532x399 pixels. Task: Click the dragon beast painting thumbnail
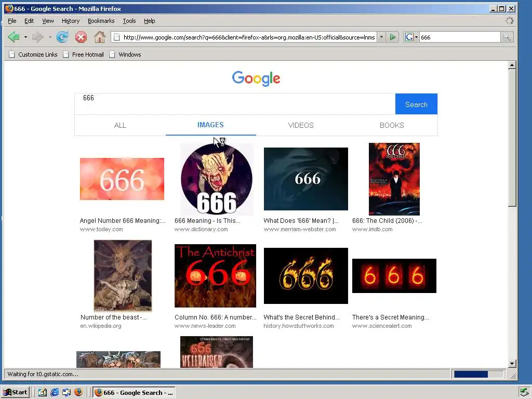click(x=123, y=275)
